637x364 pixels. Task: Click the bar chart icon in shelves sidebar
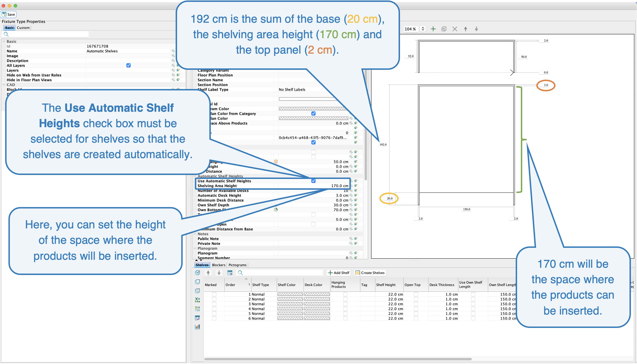click(x=197, y=327)
